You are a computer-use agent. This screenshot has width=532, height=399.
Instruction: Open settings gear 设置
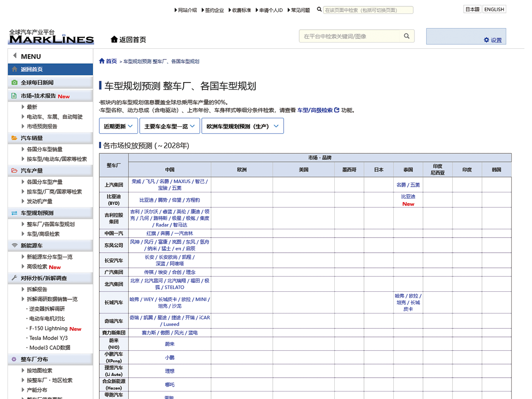493,40
